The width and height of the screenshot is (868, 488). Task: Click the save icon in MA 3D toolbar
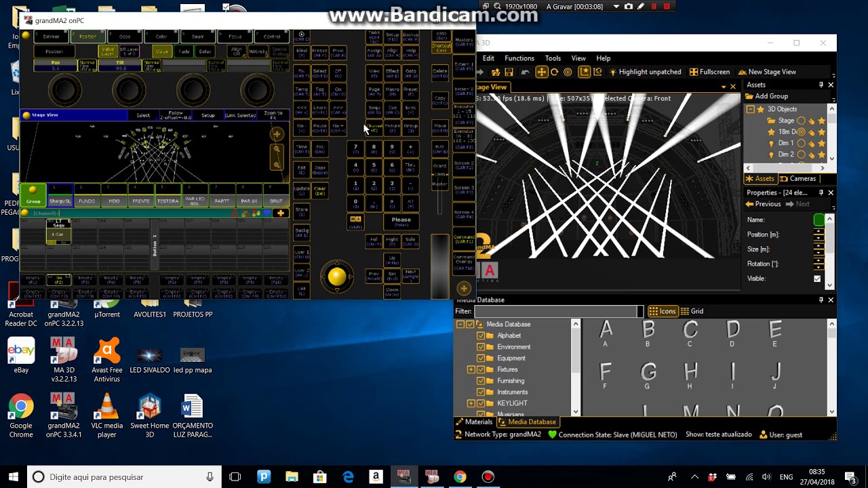(509, 72)
